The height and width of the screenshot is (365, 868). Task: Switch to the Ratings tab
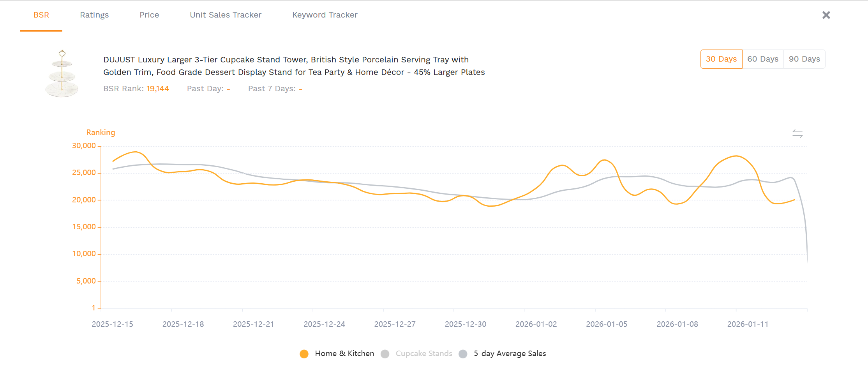94,15
